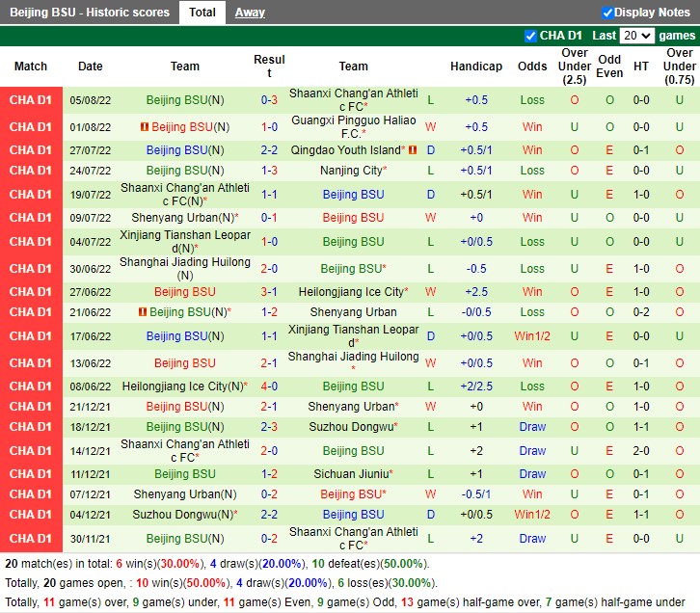Open the Last 20 games dropdown
The width and height of the screenshot is (700, 613).
(x=636, y=36)
